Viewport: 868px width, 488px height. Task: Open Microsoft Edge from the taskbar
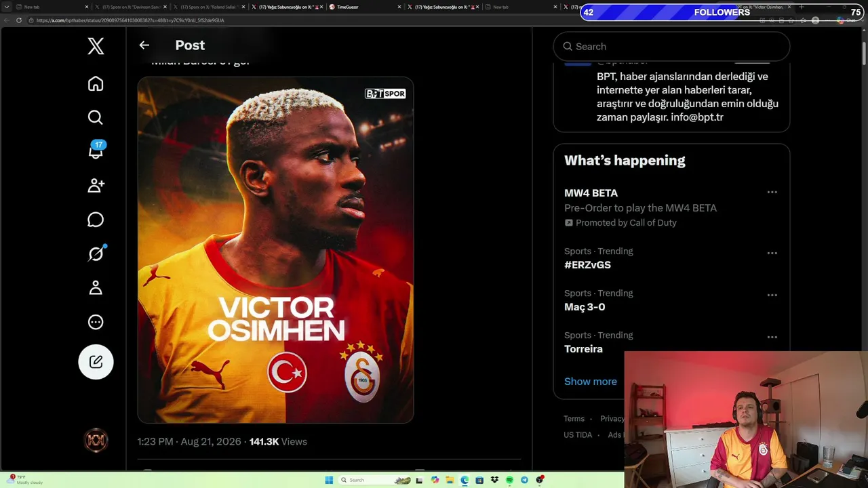[x=465, y=480]
